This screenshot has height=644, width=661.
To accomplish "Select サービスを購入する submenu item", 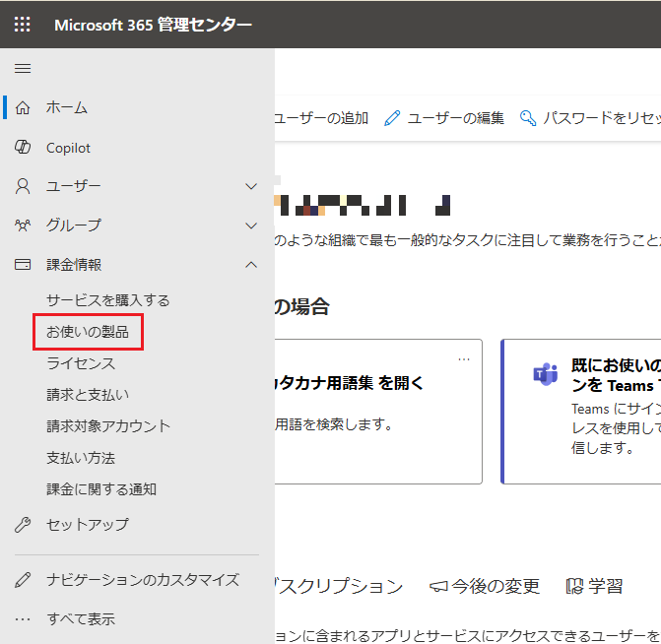I will point(108,300).
